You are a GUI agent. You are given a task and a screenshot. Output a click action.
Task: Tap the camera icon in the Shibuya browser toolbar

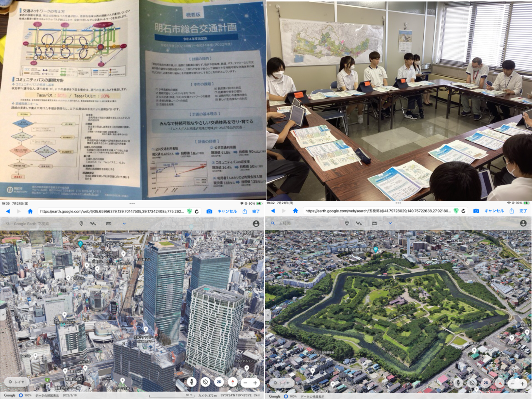click(x=209, y=211)
